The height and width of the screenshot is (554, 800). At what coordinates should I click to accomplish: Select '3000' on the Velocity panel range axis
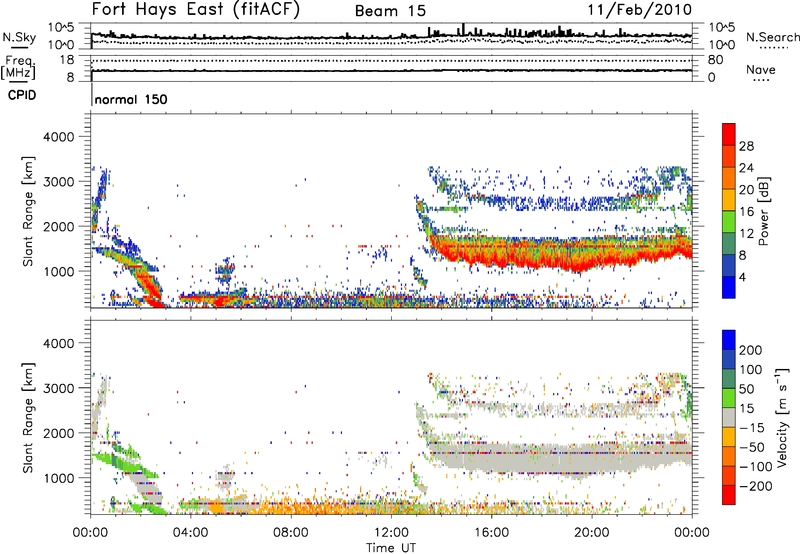[59, 388]
